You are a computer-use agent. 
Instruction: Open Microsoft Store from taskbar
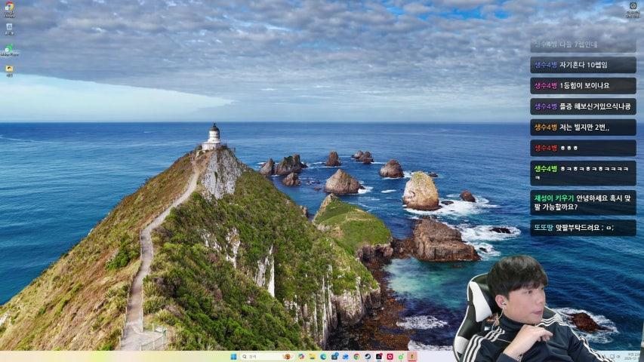(x=334, y=357)
